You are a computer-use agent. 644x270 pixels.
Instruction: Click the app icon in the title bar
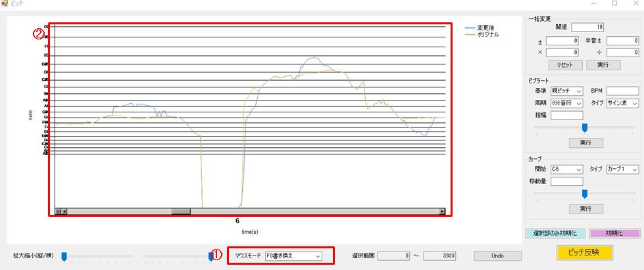click(5, 4)
